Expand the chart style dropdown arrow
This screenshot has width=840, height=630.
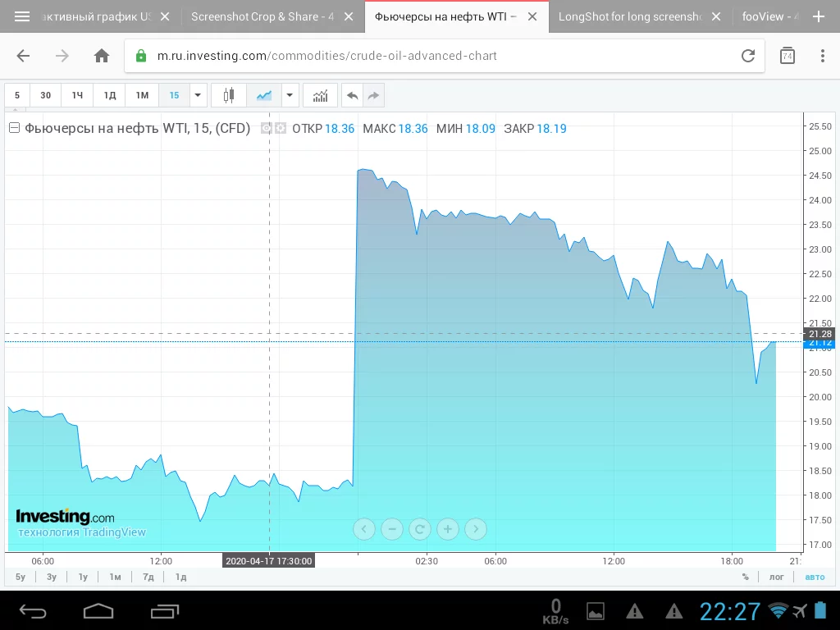point(290,95)
